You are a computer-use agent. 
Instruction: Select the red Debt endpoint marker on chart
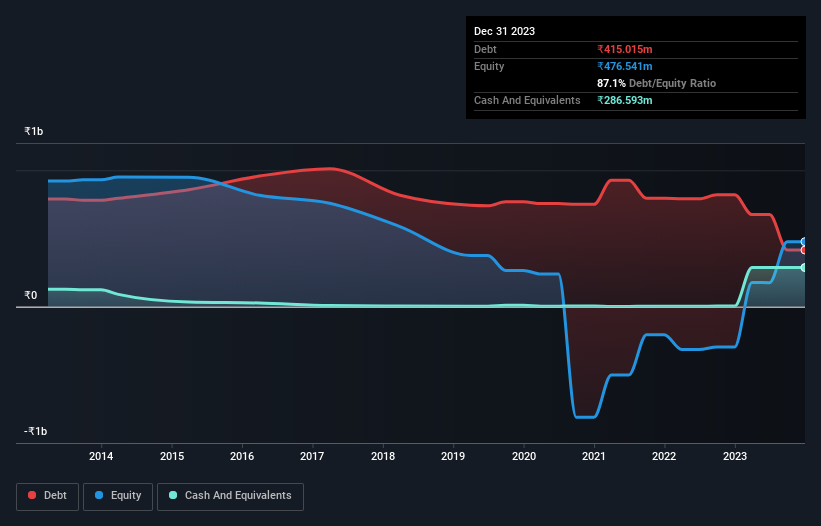pos(804,250)
